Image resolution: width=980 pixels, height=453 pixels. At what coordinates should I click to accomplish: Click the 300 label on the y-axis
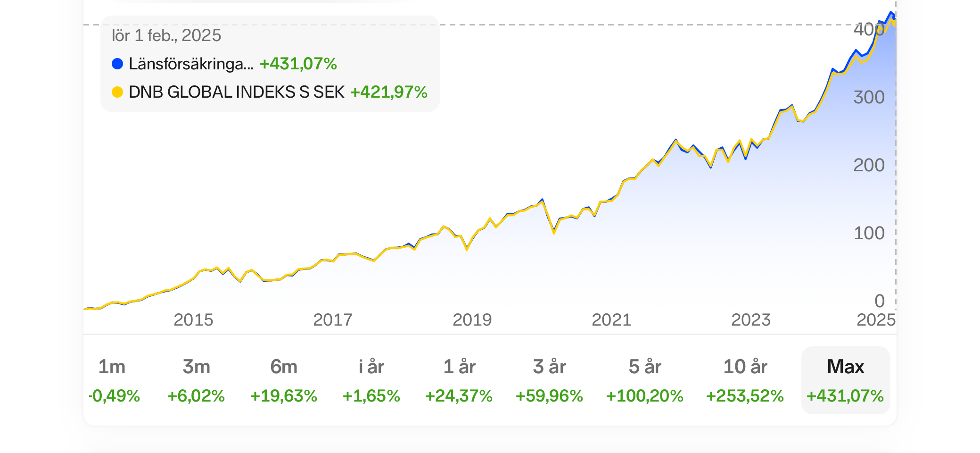[x=869, y=97]
